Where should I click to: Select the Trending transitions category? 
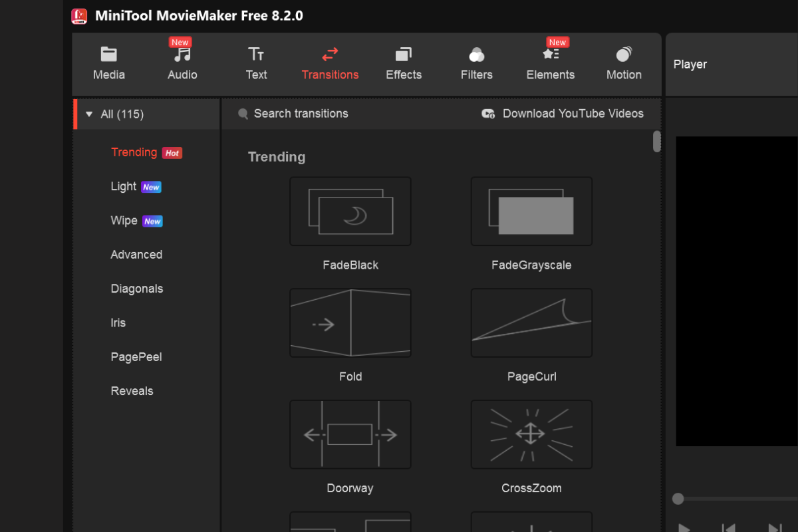pos(146,152)
